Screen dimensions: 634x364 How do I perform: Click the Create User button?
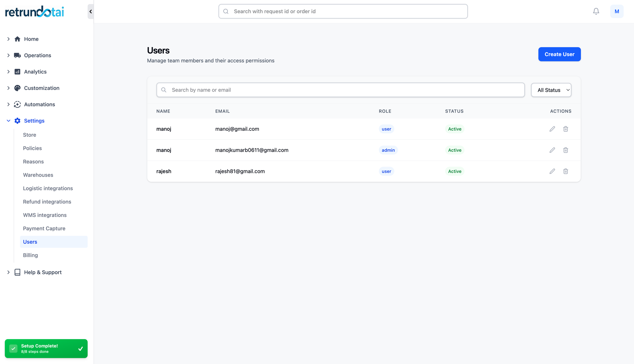point(559,54)
